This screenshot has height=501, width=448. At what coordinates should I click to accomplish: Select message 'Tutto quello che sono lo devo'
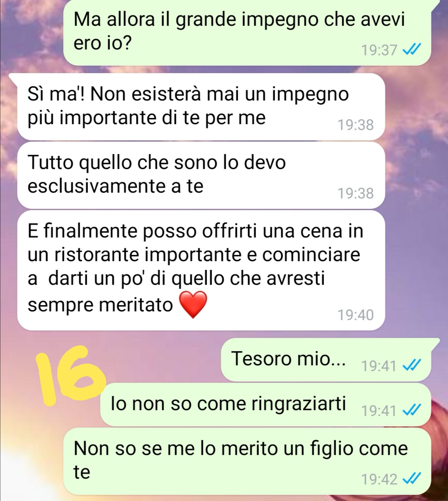click(201, 175)
